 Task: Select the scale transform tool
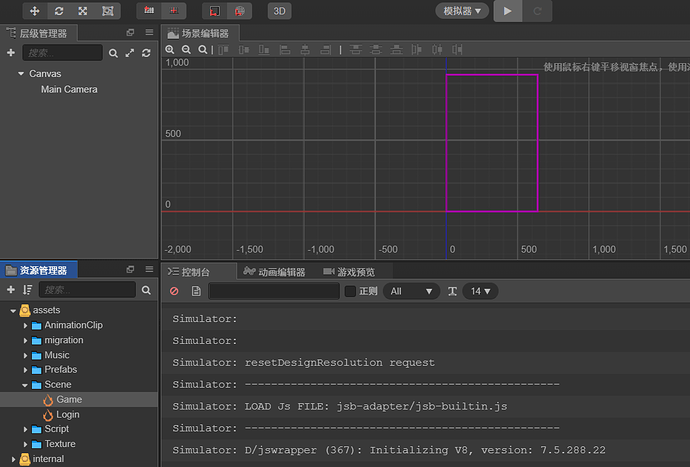point(83,11)
